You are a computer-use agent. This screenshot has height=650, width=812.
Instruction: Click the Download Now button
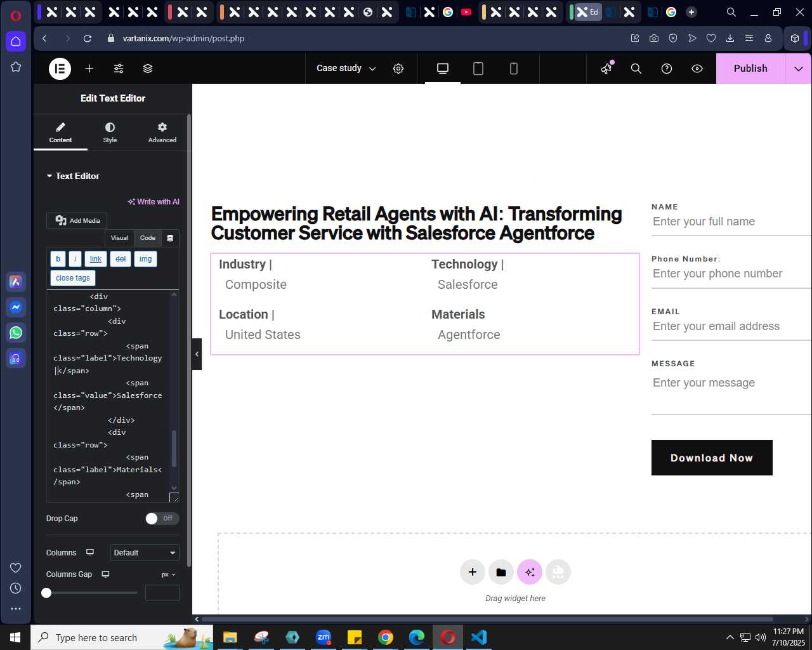[712, 458]
